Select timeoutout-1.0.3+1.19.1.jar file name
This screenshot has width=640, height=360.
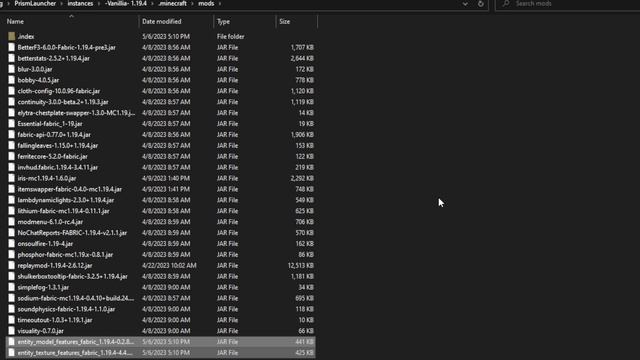click(x=55, y=320)
